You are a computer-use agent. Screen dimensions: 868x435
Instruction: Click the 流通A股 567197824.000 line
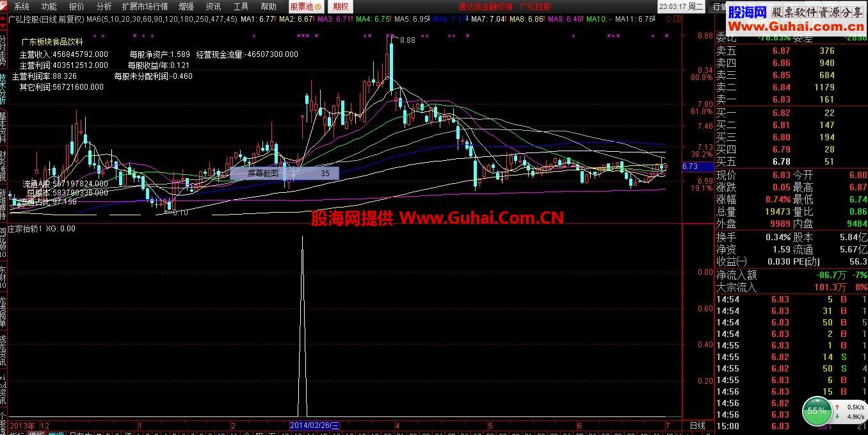tap(65, 183)
